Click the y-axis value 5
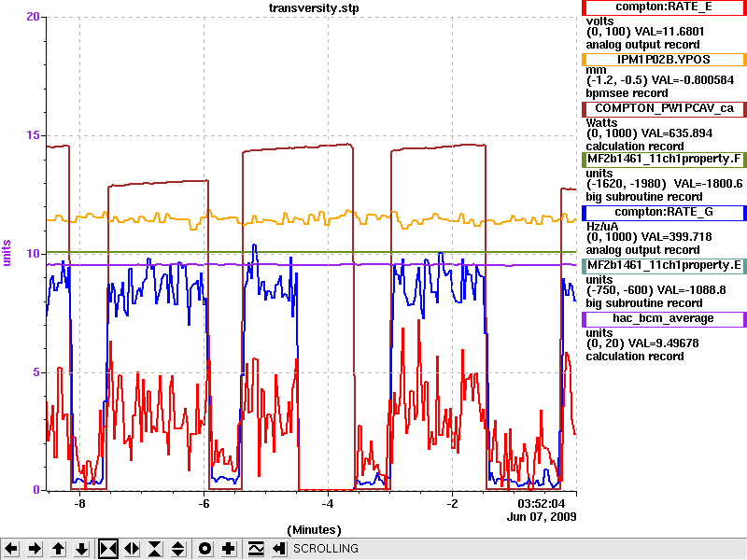 [36, 371]
